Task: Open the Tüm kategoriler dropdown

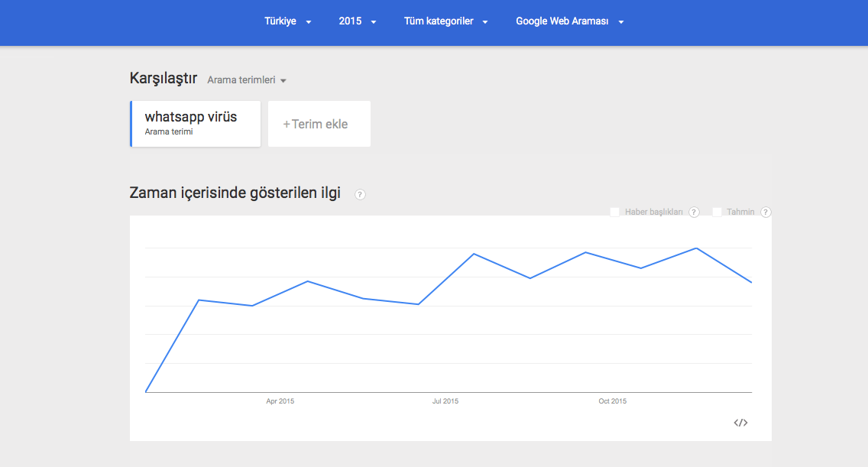Action: coord(445,21)
